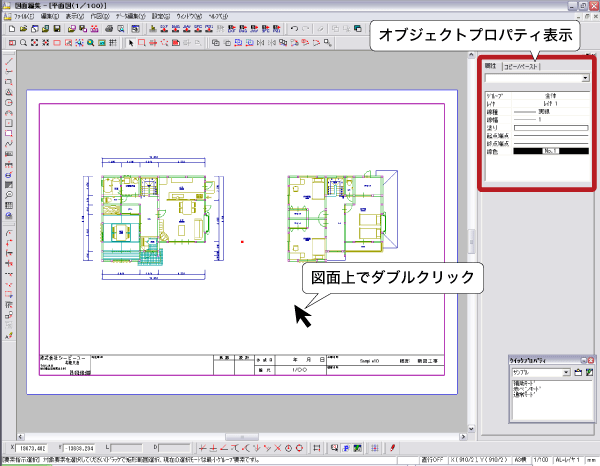Click the X coordinate input field
Screen dimensions: 600x466
31,448
